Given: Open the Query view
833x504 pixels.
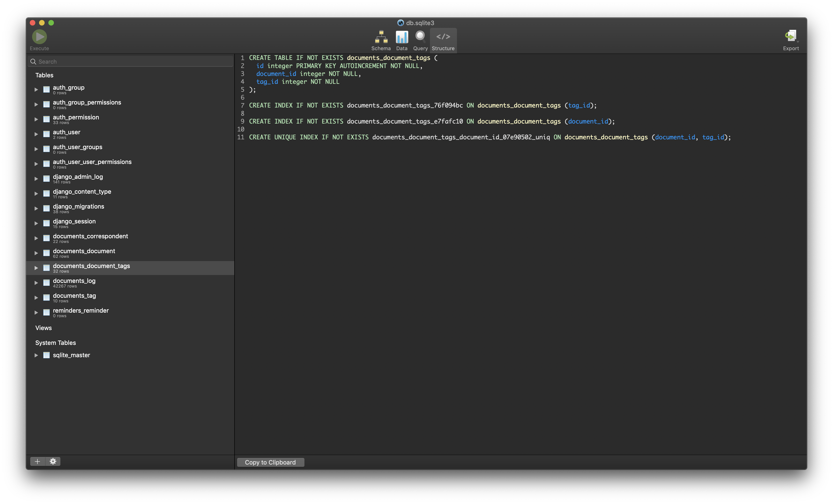Looking at the screenshot, I should coord(420,41).
